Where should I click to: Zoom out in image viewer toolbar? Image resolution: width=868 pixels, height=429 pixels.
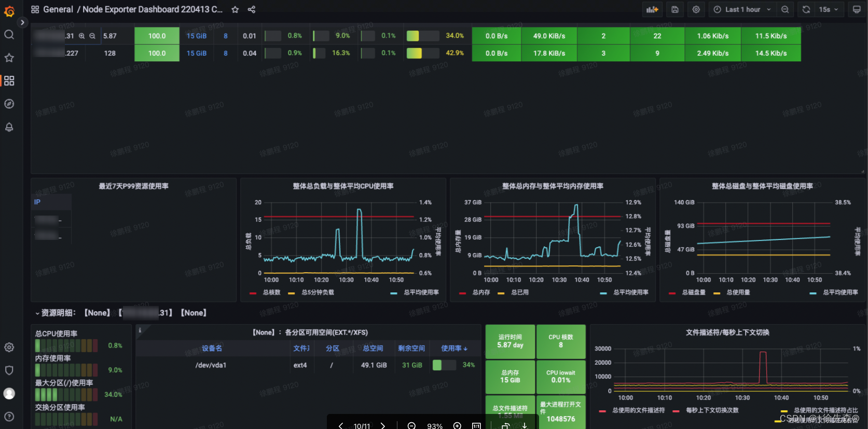point(411,426)
